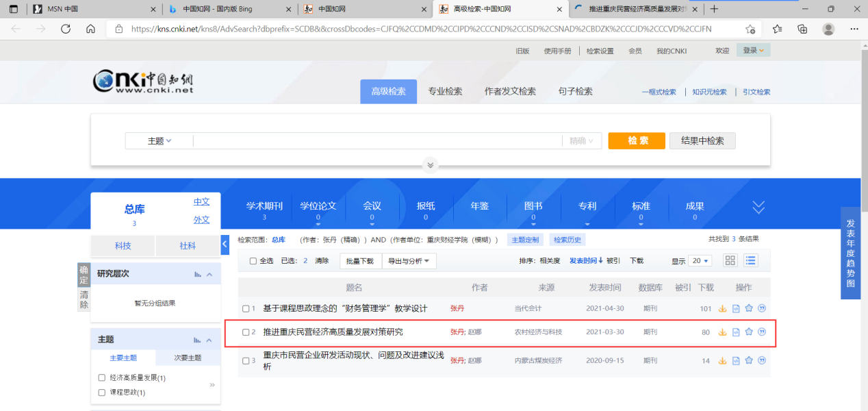Click the quote citation icon for result 1
868x411 pixels.
[762, 309]
